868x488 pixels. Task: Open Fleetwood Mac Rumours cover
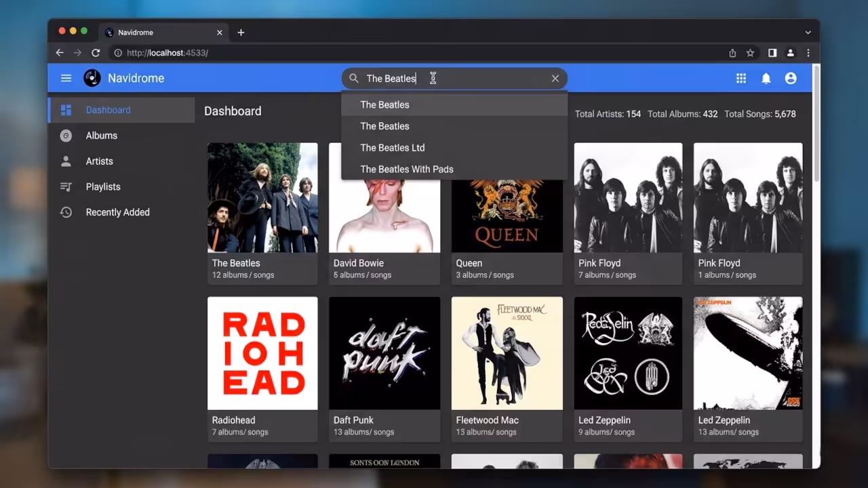507,353
